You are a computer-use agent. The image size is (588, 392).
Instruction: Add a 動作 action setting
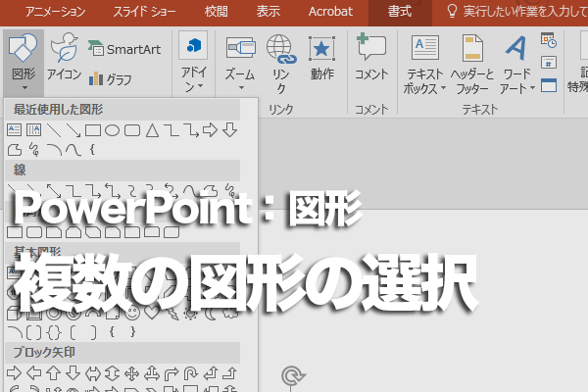[x=321, y=58]
